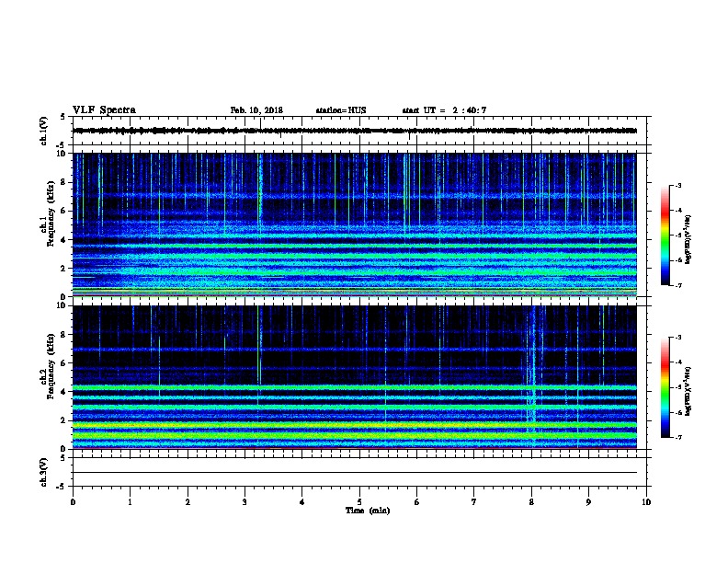This screenshot has height=563, width=728.
Task: Click the ch.2 frequency tick label "10"
Action: tap(62, 305)
